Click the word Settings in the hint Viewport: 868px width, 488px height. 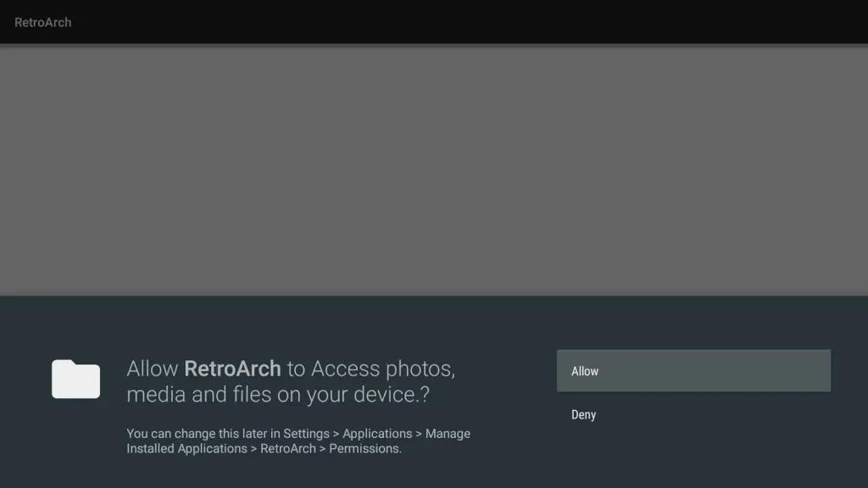point(306,434)
